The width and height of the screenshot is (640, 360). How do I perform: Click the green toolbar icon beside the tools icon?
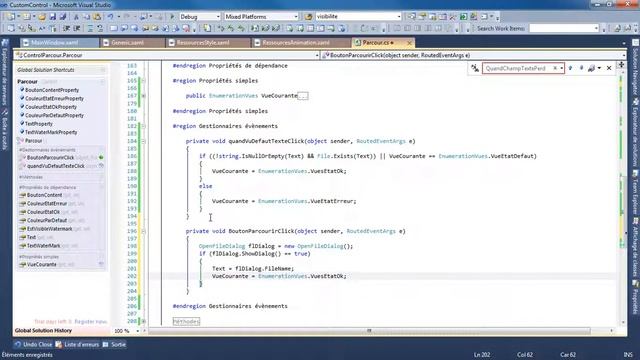point(463,17)
